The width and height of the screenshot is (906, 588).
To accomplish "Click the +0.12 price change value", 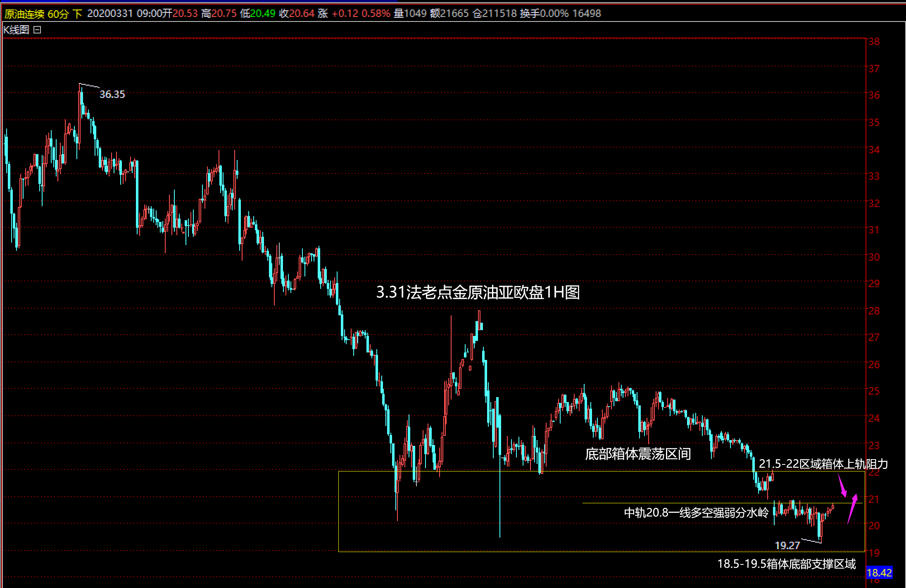I will pyautogui.click(x=345, y=14).
